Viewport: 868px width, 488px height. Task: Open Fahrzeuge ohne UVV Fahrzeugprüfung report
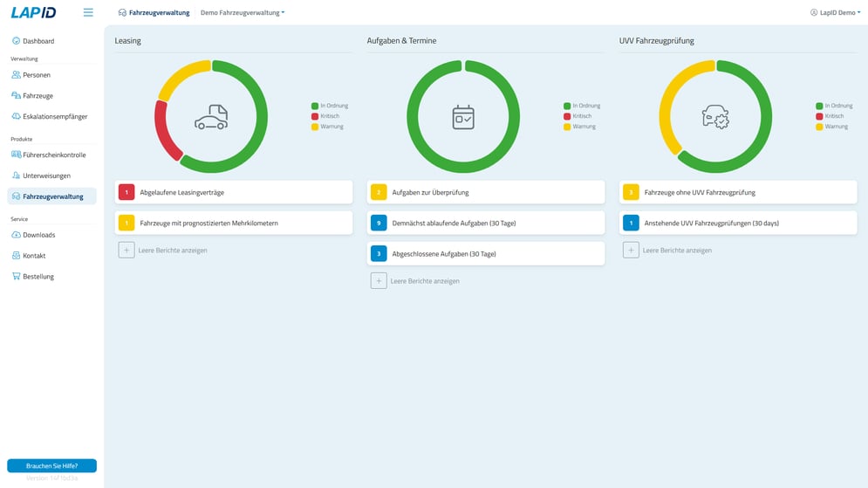[738, 192]
